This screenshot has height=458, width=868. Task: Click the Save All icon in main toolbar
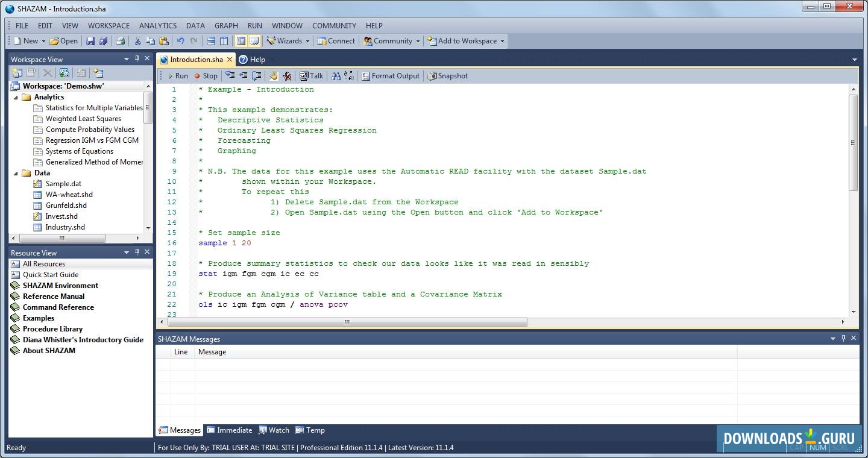[103, 41]
